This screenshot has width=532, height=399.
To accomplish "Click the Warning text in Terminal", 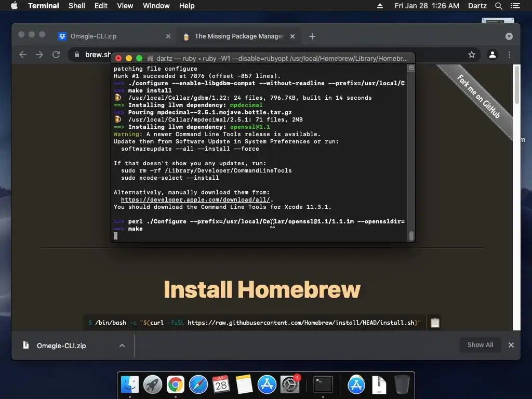I will [x=128, y=135].
